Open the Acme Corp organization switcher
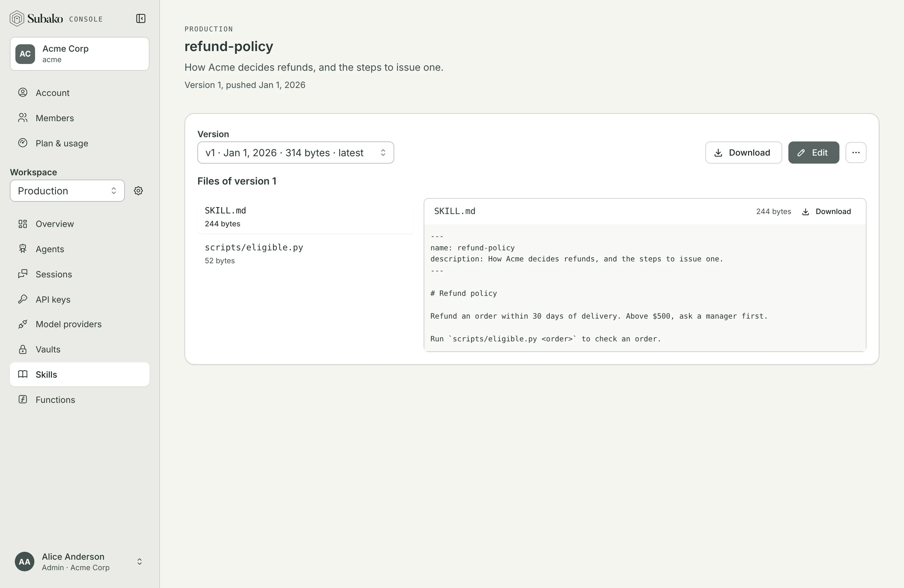This screenshot has height=588, width=904. coord(79,54)
